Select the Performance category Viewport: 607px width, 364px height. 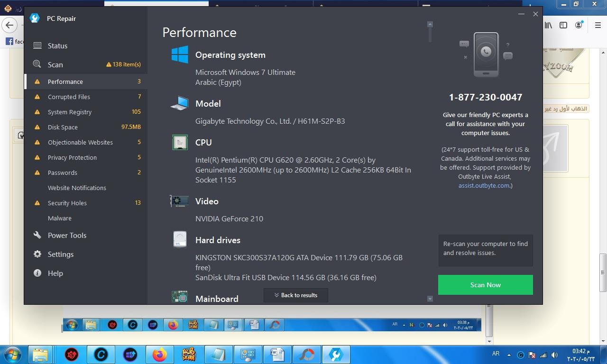[86, 82]
